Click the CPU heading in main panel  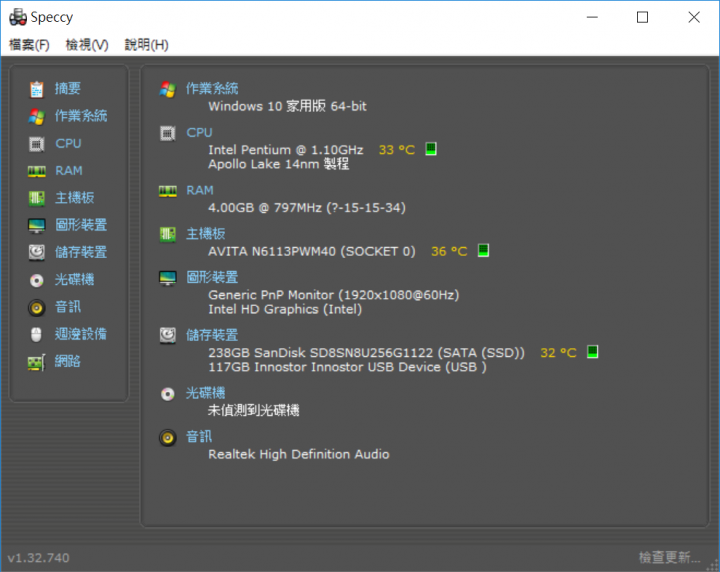pyautogui.click(x=199, y=133)
